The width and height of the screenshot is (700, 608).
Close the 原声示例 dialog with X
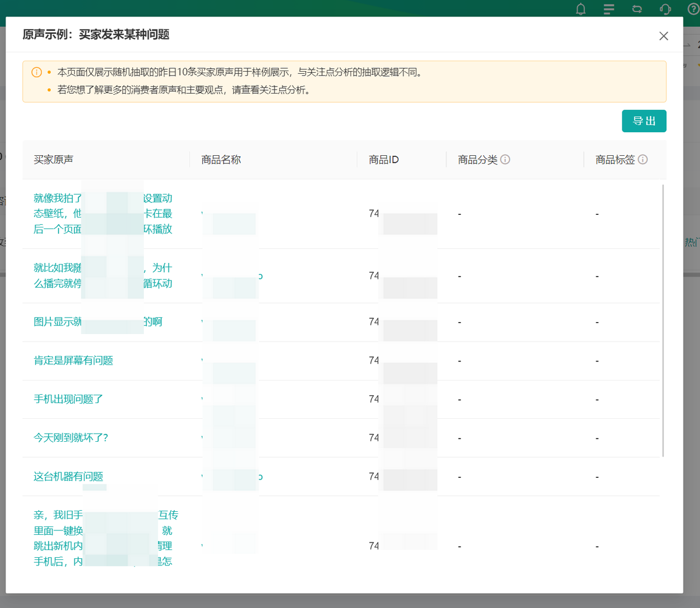click(664, 36)
